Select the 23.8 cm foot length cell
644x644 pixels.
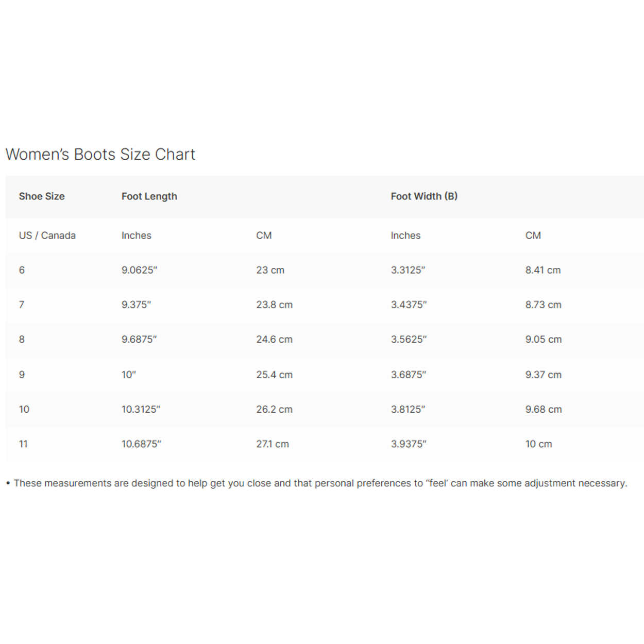click(274, 304)
